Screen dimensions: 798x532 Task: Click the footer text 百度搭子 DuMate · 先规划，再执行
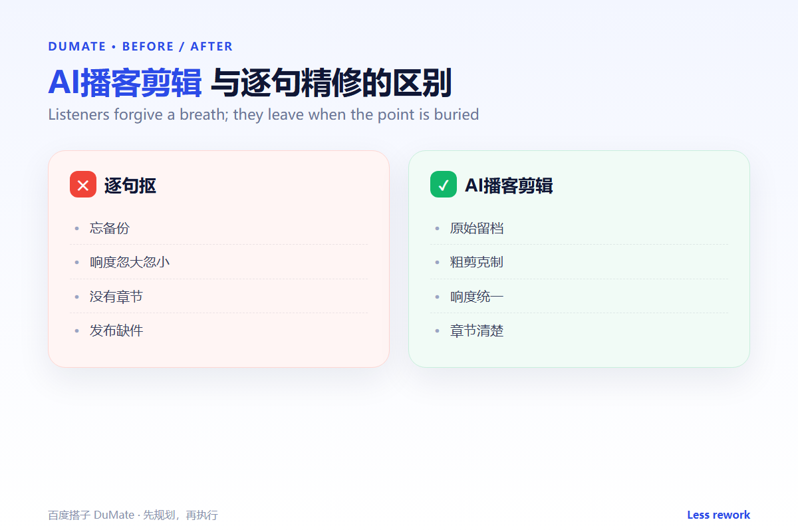133,515
